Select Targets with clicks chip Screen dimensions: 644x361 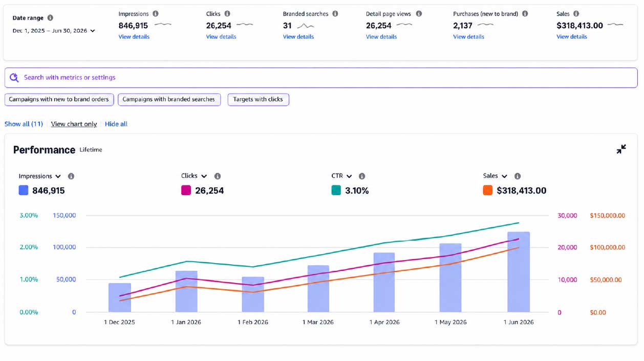coord(258,99)
